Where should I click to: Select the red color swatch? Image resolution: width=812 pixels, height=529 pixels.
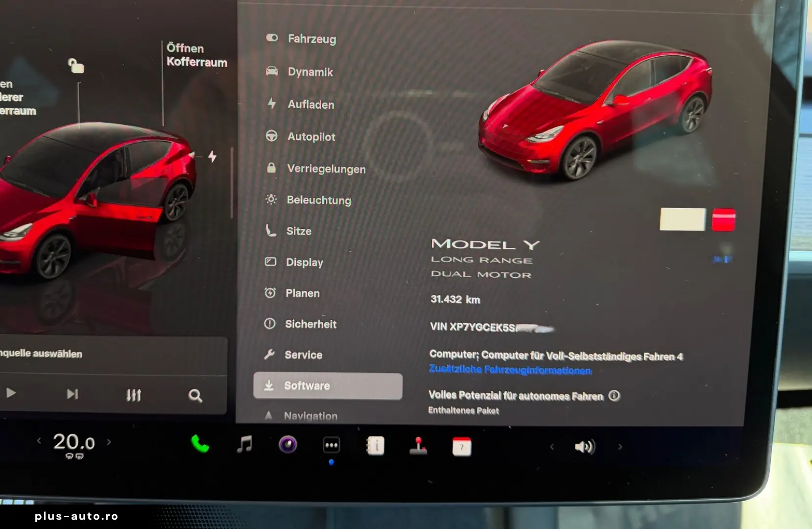coord(723,219)
